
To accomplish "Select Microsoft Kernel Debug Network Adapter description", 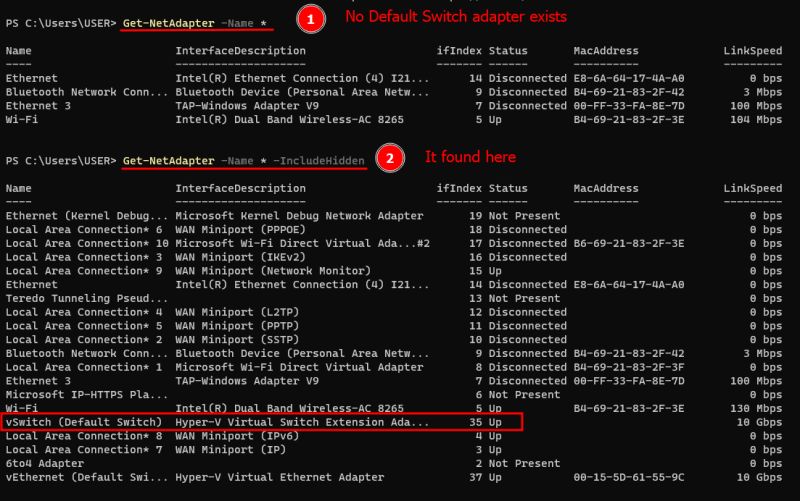I will pyautogui.click(x=299, y=216).
